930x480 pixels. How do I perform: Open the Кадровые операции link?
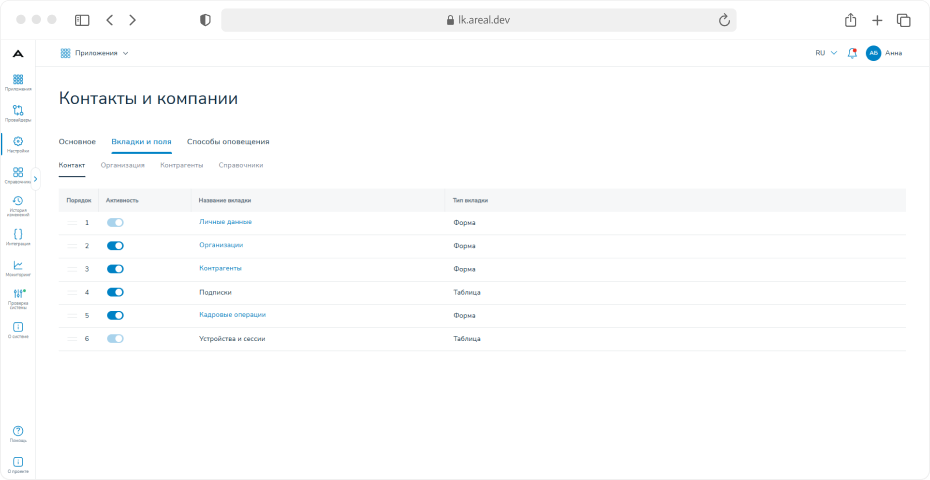(x=232, y=315)
